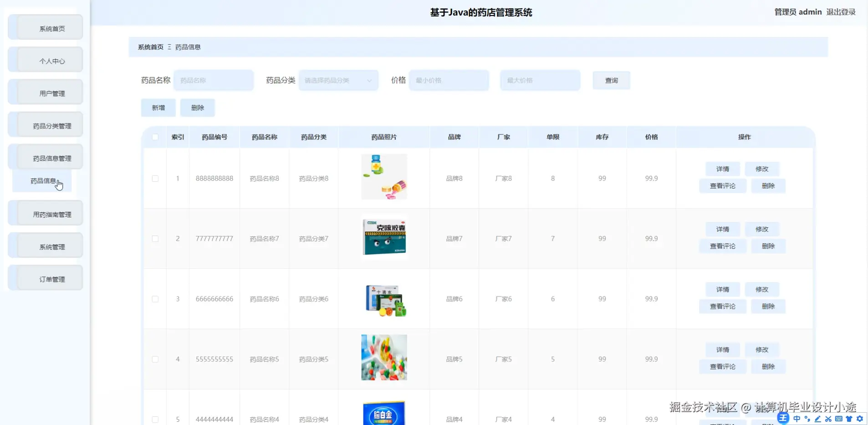Click 退出登录 logout link
This screenshot has width=868, height=425.
point(841,12)
